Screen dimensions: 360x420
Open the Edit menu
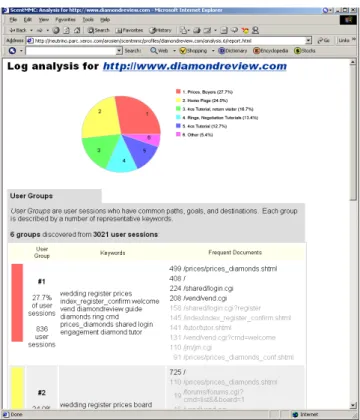click(28, 20)
